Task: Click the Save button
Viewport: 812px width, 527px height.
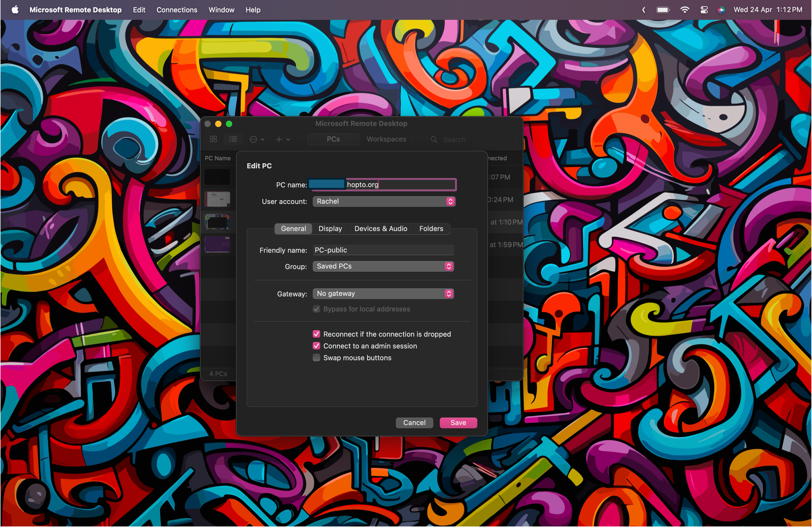Action: tap(459, 422)
